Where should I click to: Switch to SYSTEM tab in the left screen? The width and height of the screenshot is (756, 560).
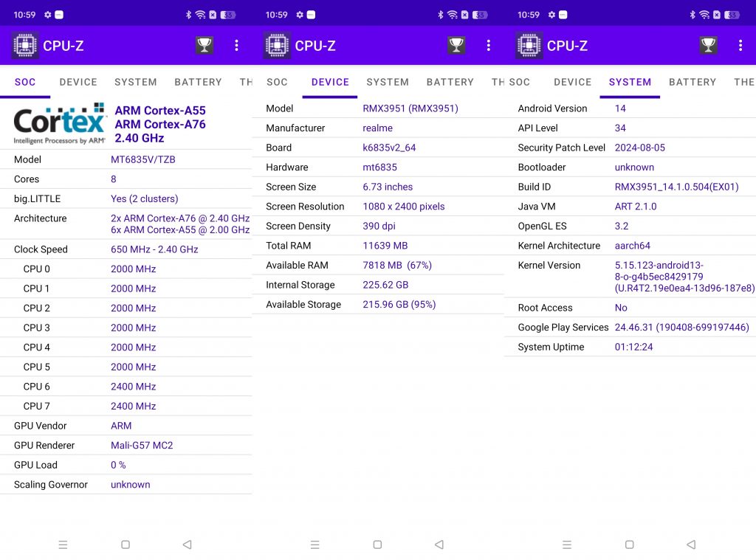(136, 82)
